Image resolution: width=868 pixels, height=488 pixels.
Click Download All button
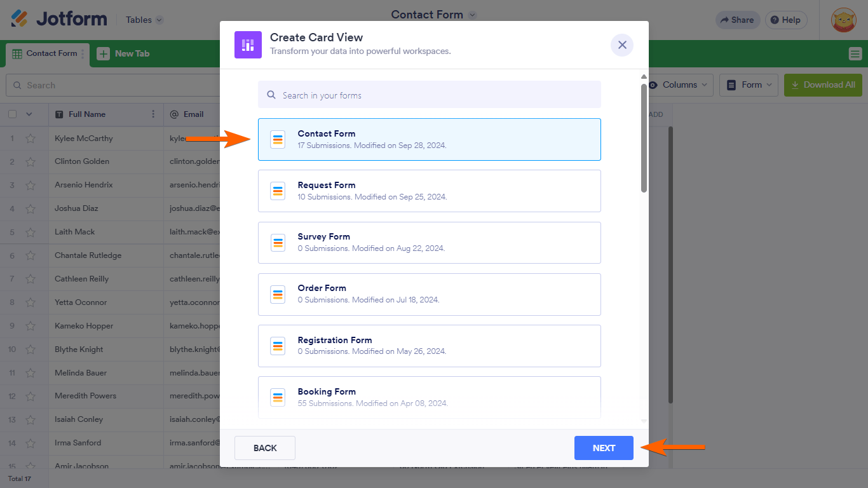tap(823, 85)
